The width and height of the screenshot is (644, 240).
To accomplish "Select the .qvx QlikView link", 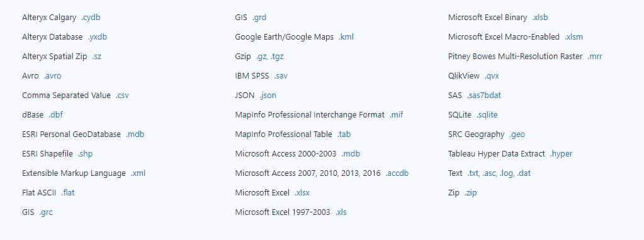I will click(492, 76).
